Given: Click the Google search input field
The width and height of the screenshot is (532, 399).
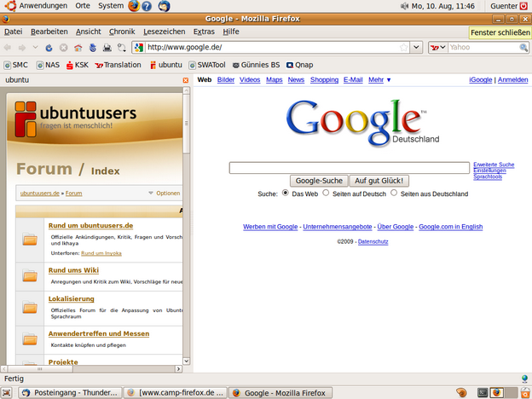Looking at the screenshot, I should point(349,168).
